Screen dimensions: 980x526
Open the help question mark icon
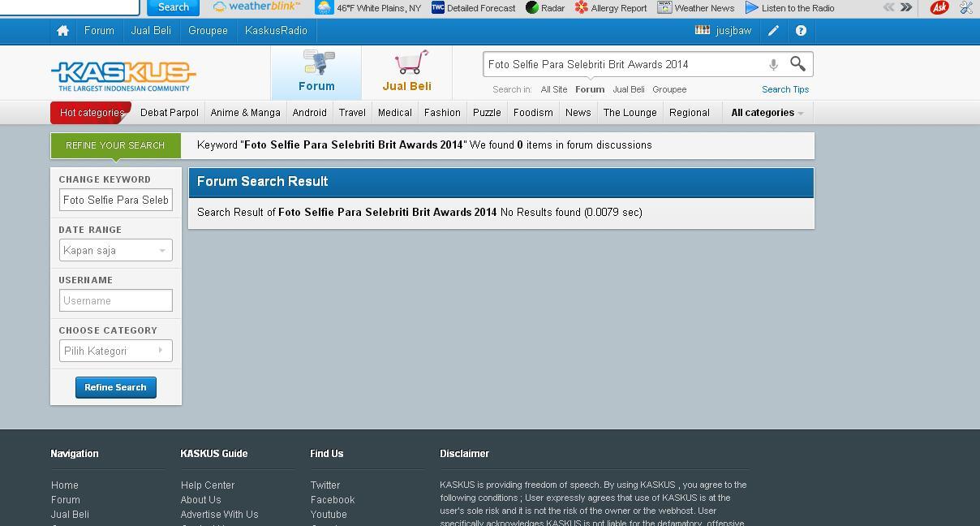[801, 31]
